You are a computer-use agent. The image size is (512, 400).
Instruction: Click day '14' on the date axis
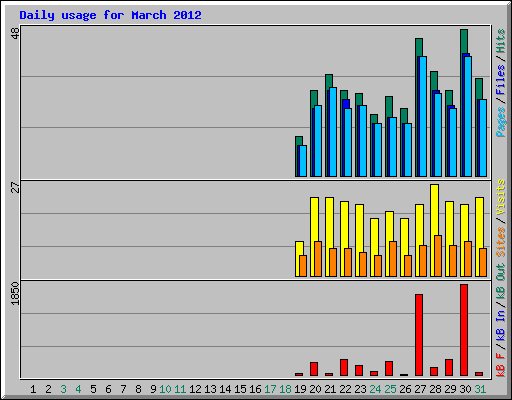(x=225, y=389)
